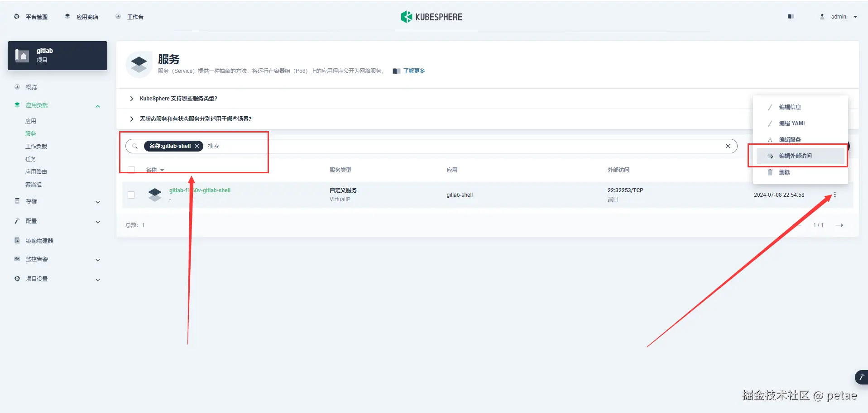868x413 pixels.
Task: Sort by the 名称 column
Action: point(155,170)
